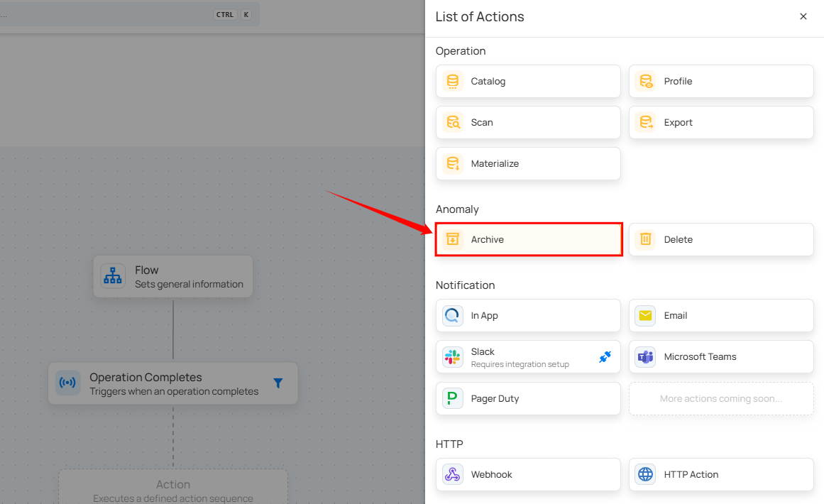This screenshot has height=504, width=824.
Task: Add the Email notification action
Action: point(721,316)
